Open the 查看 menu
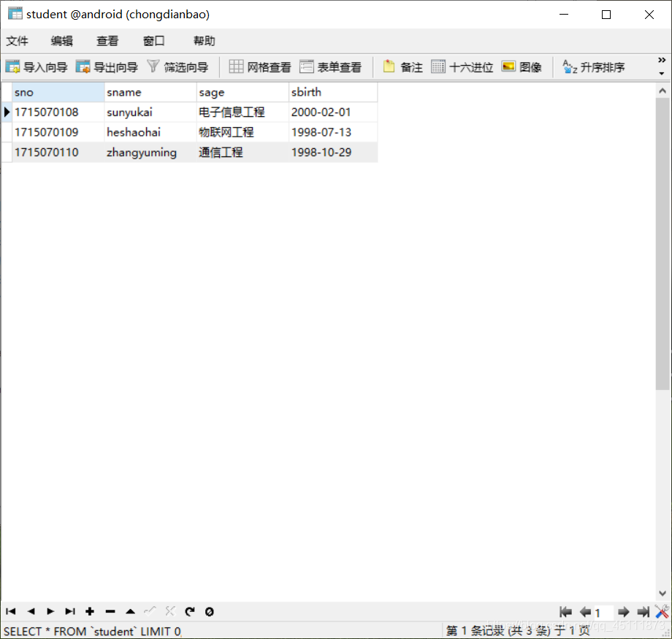 tap(107, 41)
